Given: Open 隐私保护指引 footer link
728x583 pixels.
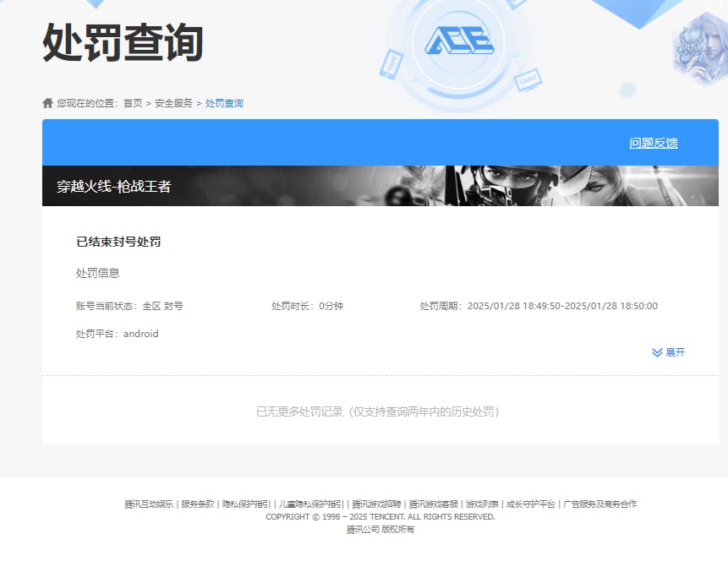Looking at the screenshot, I should [246, 504].
